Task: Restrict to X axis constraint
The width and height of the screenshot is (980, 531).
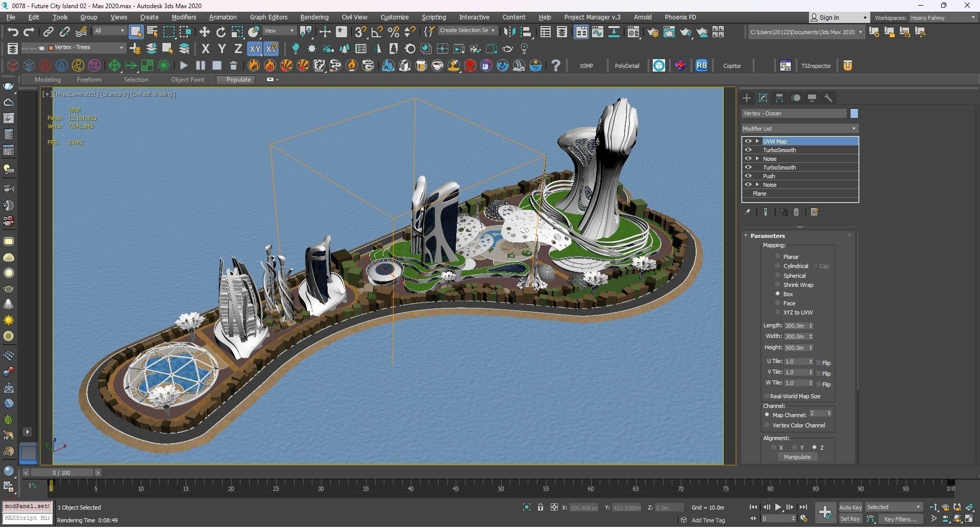Action: click(x=206, y=49)
